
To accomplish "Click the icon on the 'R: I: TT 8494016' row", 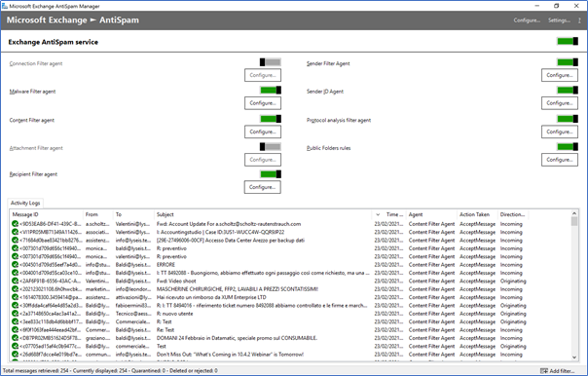I will coord(15,306).
